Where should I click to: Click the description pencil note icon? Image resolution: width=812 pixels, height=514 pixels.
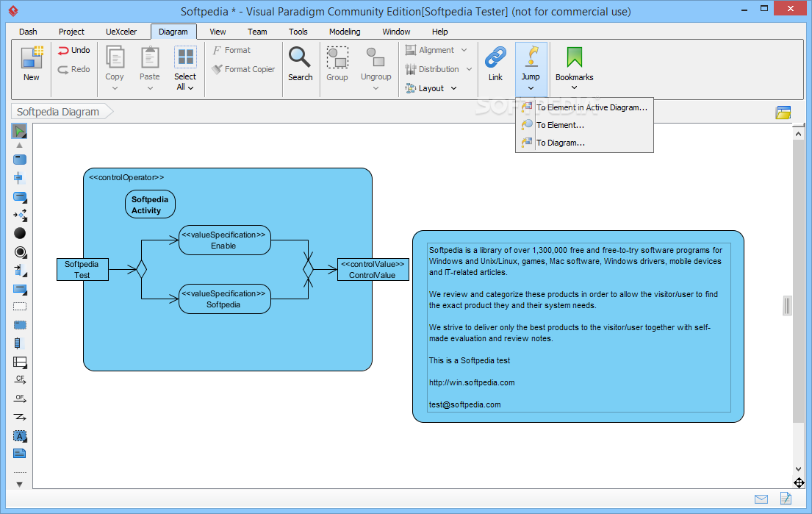point(786,499)
